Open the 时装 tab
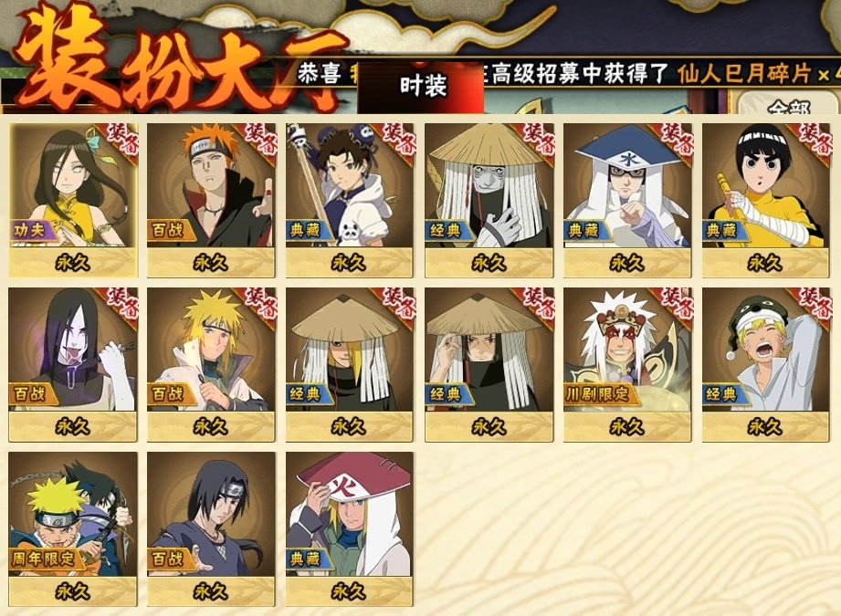This screenshot has width=841, height=616. pos(422,87)
